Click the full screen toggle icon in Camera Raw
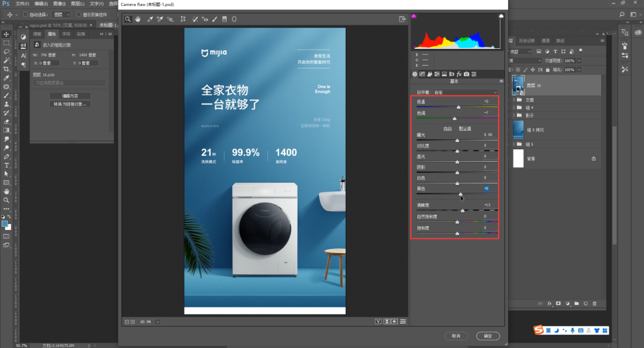 point(402,19)
